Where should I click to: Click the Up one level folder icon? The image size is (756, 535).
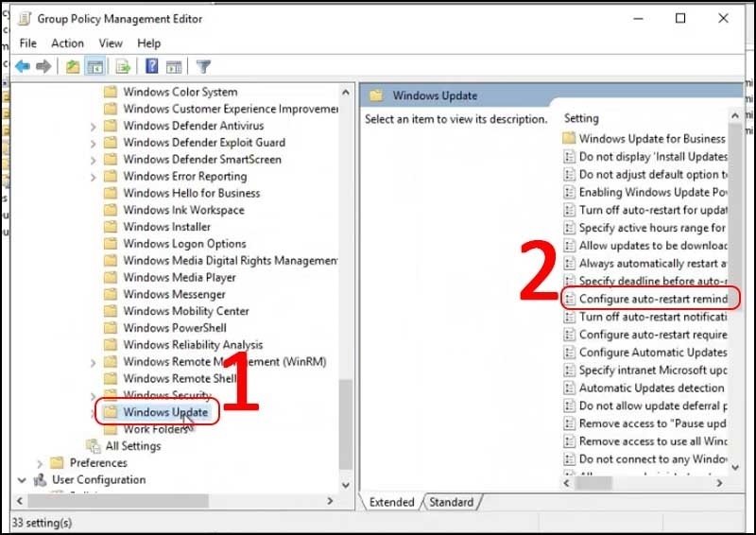[73, 66]
